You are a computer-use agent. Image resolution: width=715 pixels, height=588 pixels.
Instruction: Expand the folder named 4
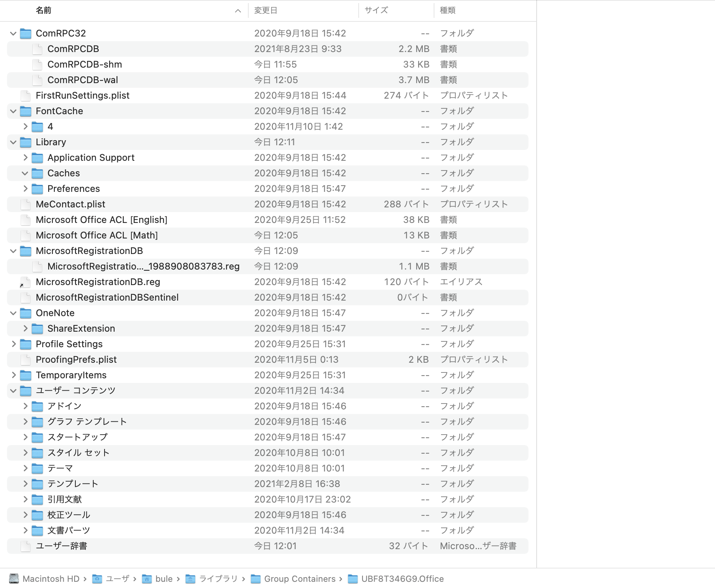(25, 127)
